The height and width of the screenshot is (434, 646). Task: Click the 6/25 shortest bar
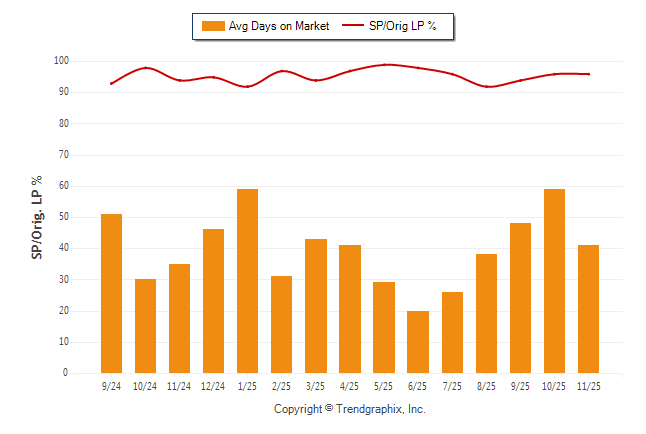418,341
